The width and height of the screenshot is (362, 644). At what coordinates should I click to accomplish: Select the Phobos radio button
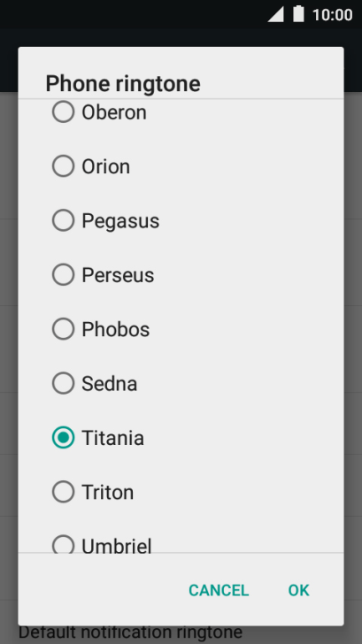pos(63,329)
